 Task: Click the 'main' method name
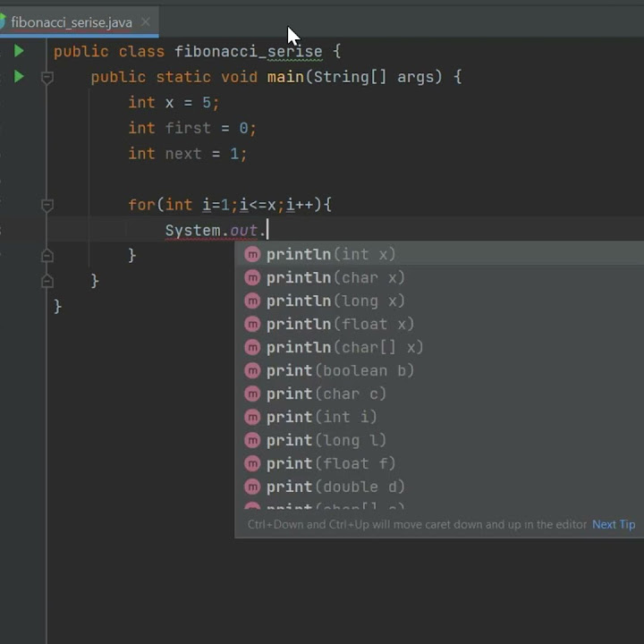tap(285, 77)
